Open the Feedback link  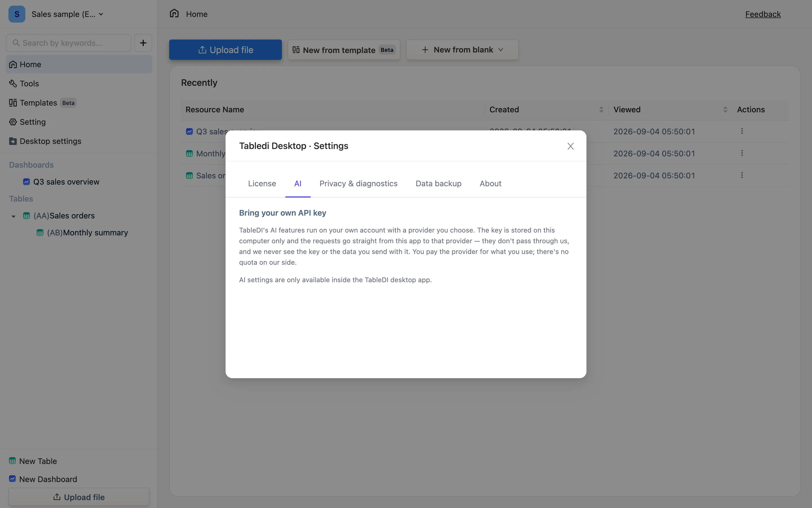[x=763, y=14]
